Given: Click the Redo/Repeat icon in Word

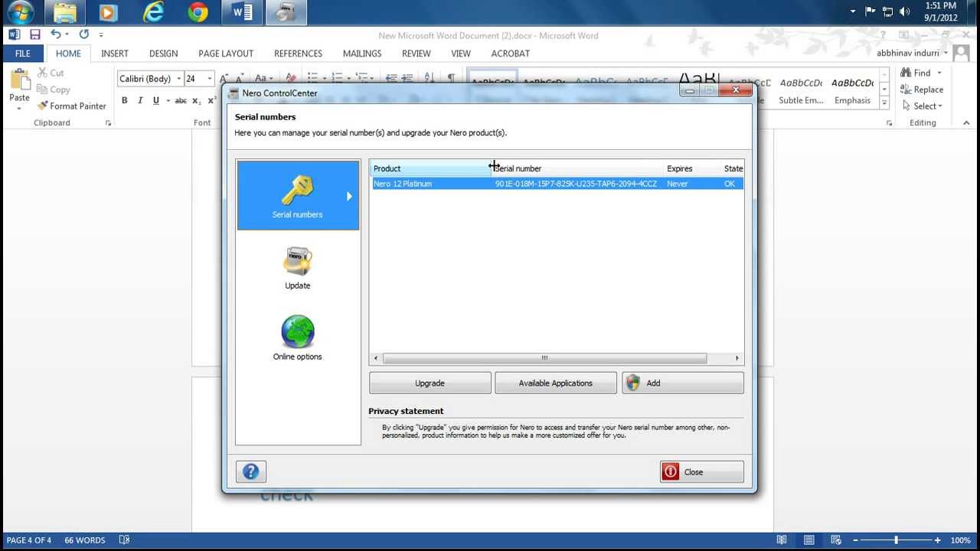Looking at the screenshot, I should (84, 34).
